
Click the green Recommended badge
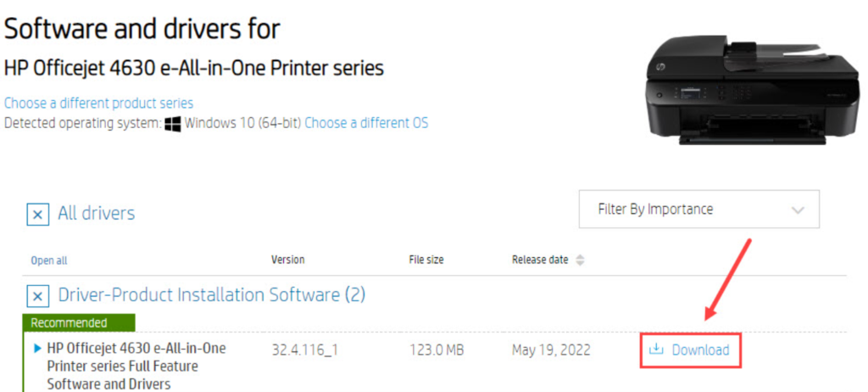click(70, 322)
